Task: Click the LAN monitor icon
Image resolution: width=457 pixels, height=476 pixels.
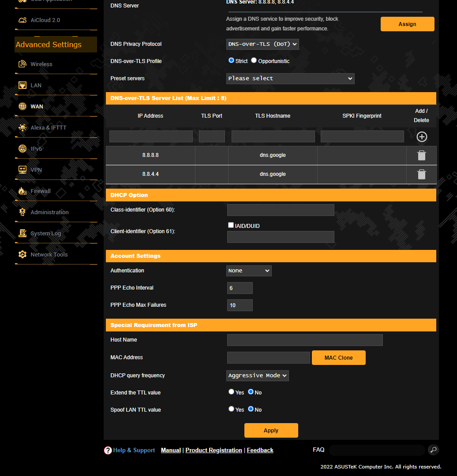Action: pos(22,86)
